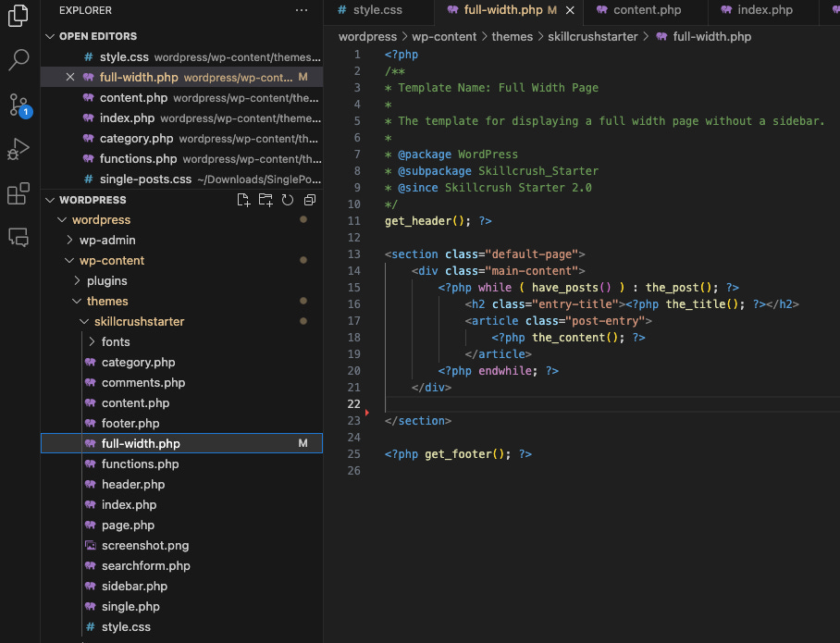Image resolution: width=840 pixels, height=643 pixels.
Task: Close the full-width.php editor tab
Action: [x=570, y=10]
